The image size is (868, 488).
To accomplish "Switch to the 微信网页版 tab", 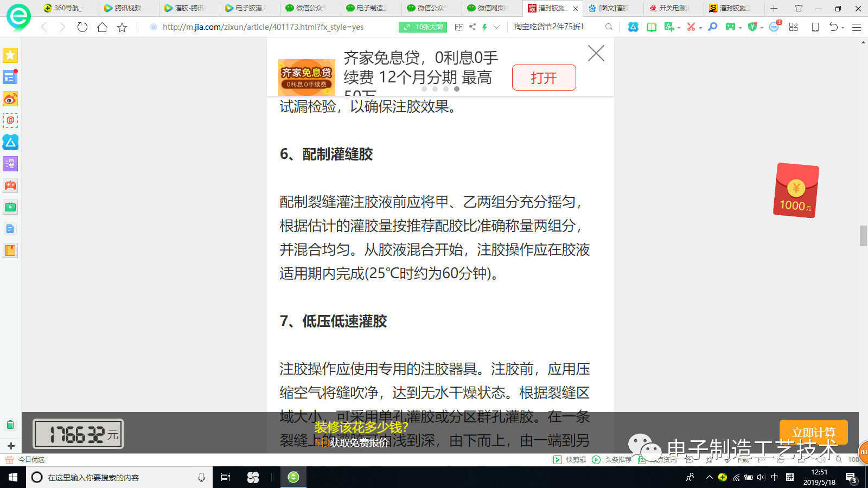I will (492, 8).
